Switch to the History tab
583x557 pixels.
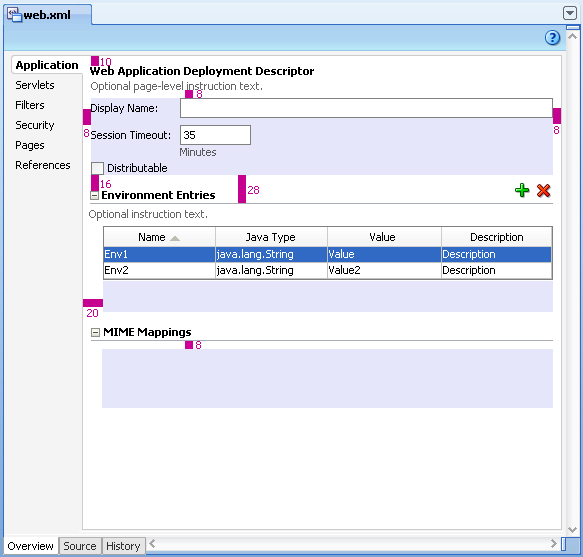123,546
